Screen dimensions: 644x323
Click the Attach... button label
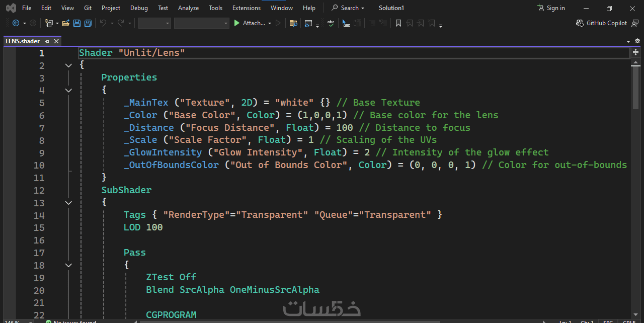[254, 23]
